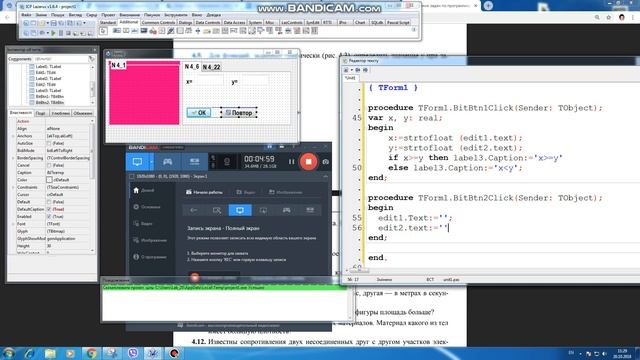Click the OK button on the form
This screenshot has height=360, width=640.
[x=199, y=113]
